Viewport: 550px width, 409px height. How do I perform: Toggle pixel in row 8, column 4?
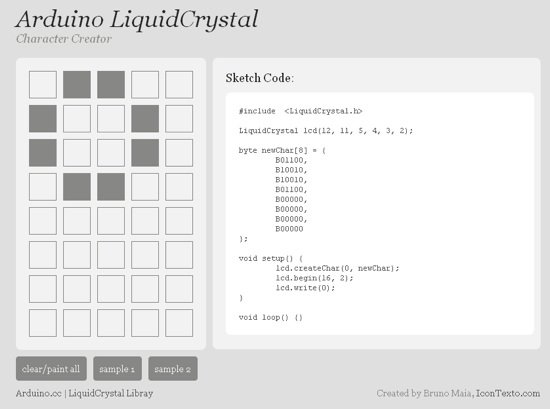pyautogui.click(x=145, y=323)
